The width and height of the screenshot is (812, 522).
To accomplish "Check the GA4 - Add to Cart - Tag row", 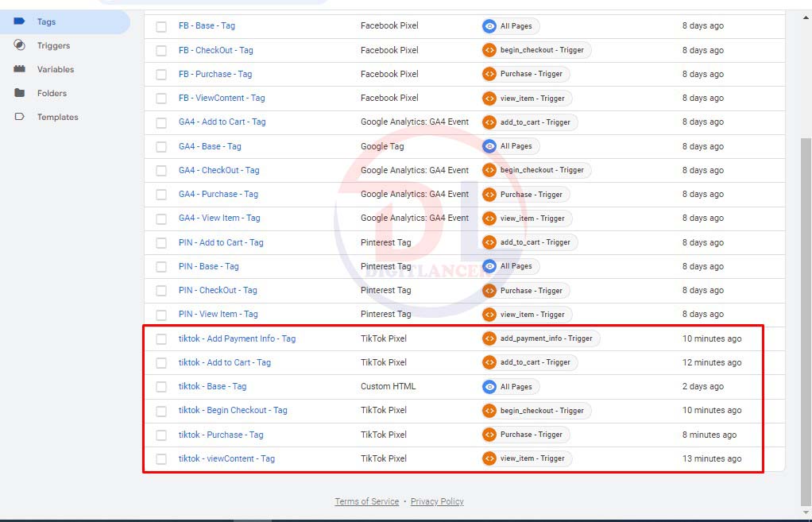I will point(161,122).
